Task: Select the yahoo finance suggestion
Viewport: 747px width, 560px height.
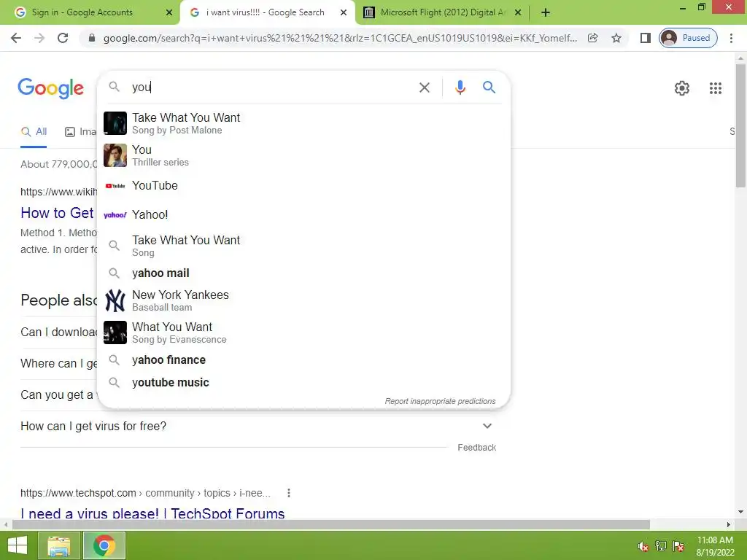Action: 304,360
